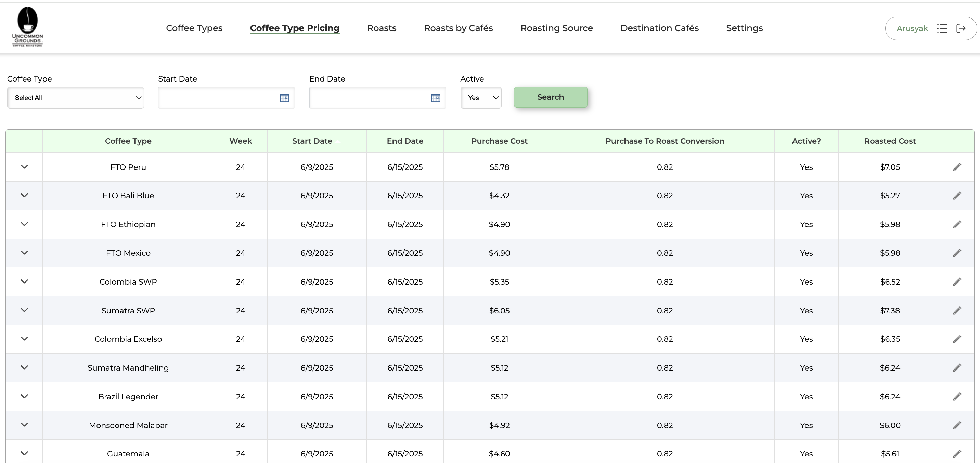Edit the Colombia SWP pricing row
This screenshot has width=980, height=463.
click(x=957, y=282)
